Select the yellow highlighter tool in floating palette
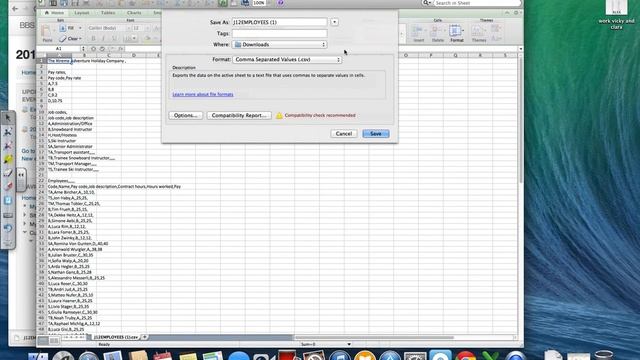 8,159
